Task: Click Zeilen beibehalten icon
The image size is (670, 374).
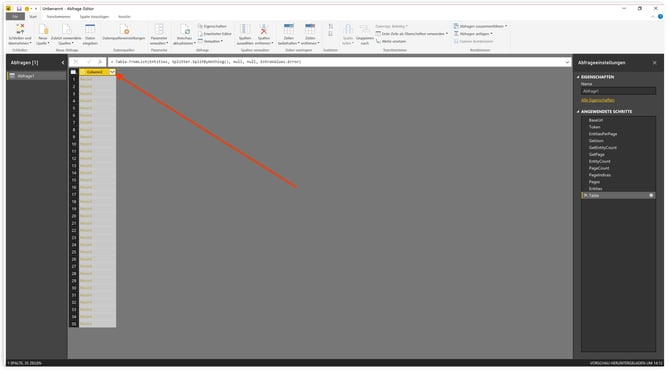Action: click(289, 29)
